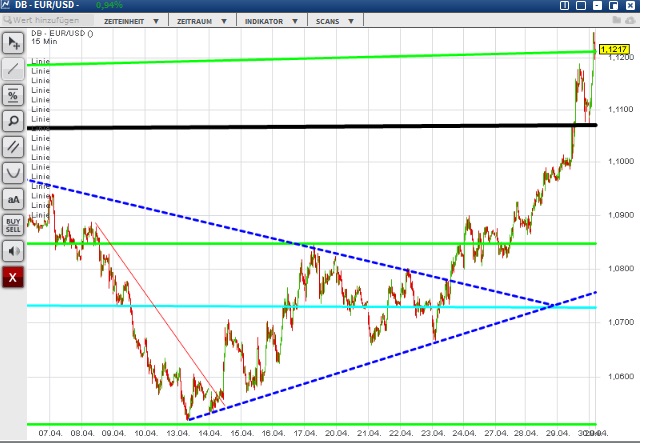Activate the magnifier zoom tool
The height and width of the screenshot is (443, 669).
click(13, 121)
